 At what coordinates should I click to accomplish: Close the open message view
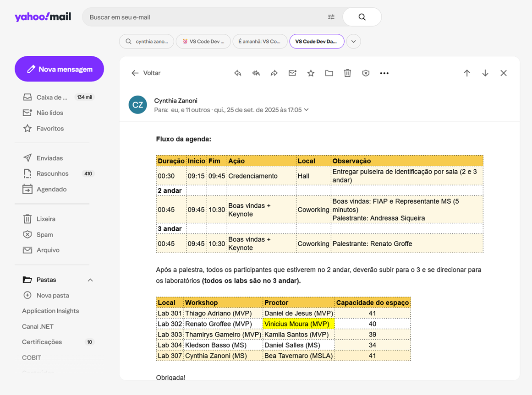504,73
